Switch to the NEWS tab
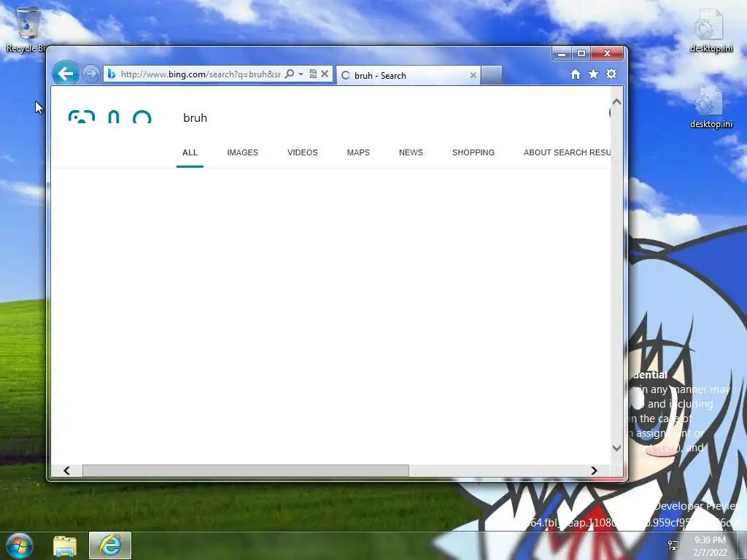 (x=411, y=152)
